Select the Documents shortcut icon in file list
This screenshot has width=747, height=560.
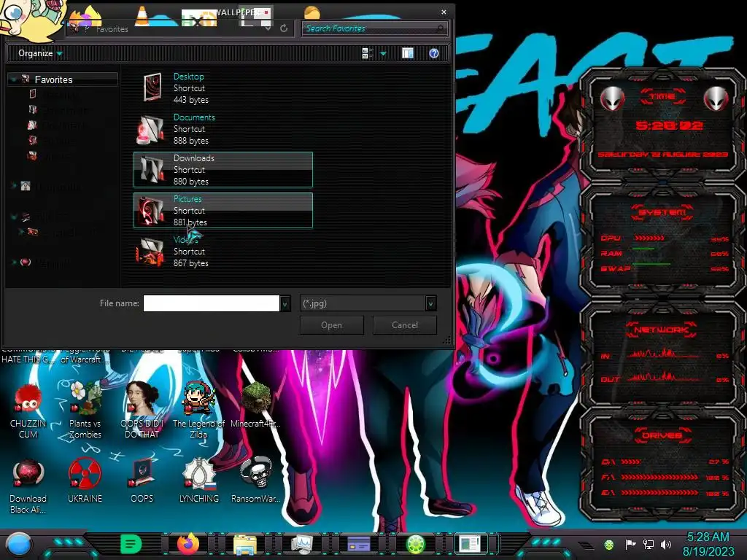click(150, 129)
